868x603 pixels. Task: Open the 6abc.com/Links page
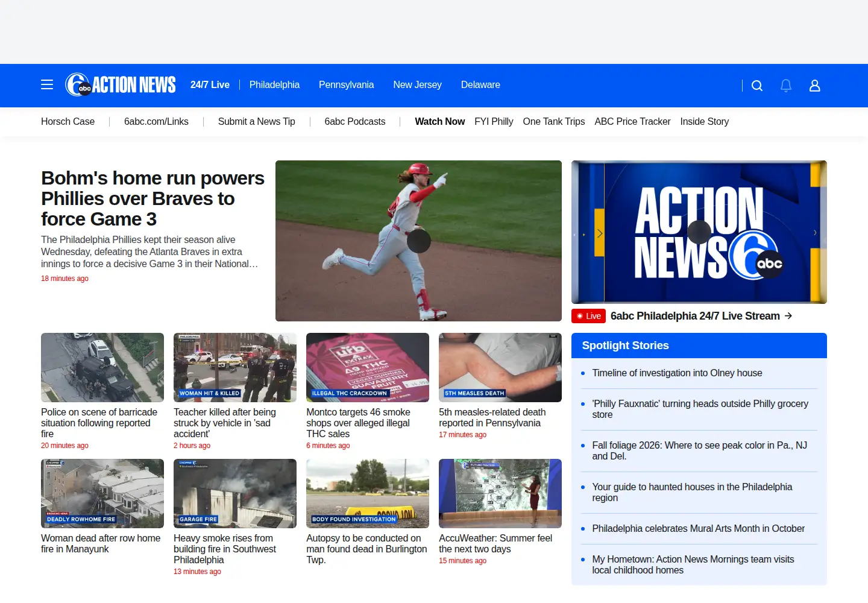coord(156,122)
